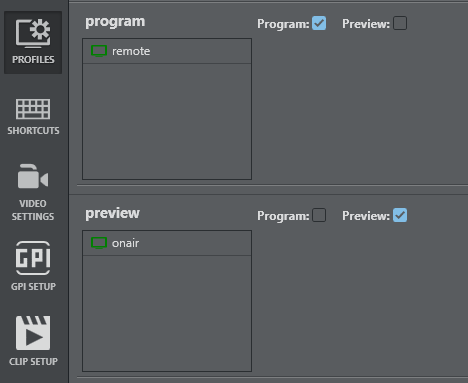This screenshot has width=468, height=383.
Task: Open the Profiles monitor-gear icon
Action: point(33,33)
